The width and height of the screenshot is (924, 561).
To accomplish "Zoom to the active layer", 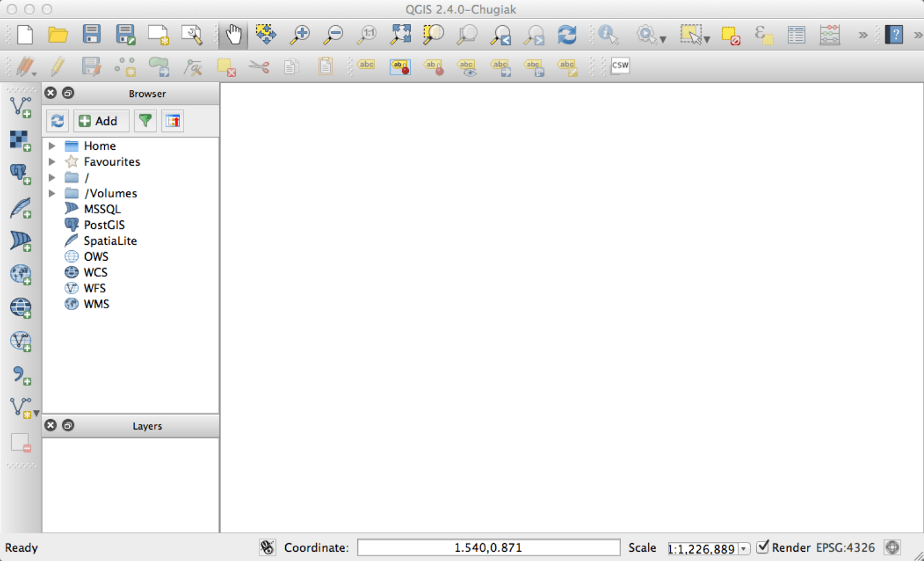I will 467,35.
